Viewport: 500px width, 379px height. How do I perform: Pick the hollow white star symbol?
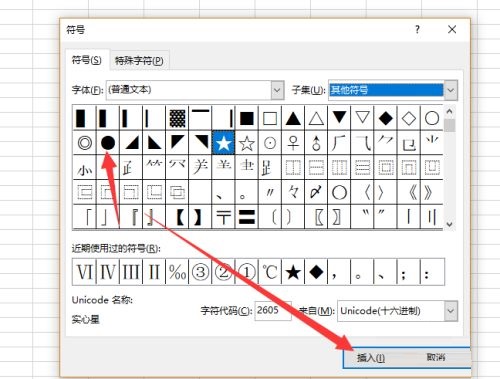[247, 143]
